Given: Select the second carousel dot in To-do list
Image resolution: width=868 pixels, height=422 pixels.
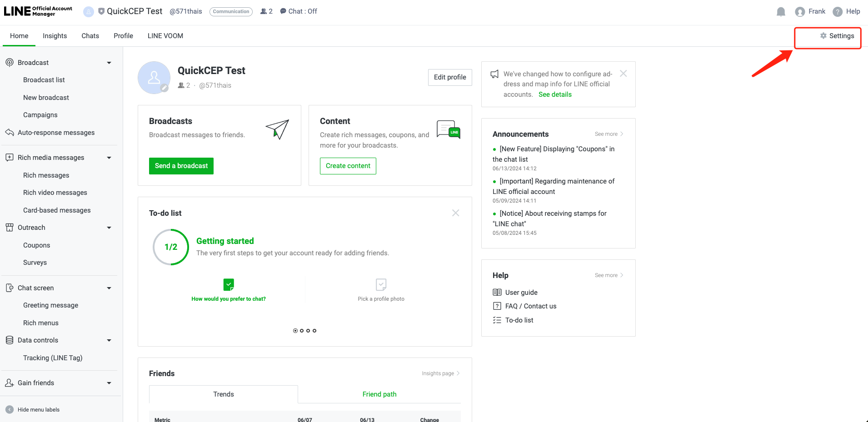Looking at the screenshot, I should [x=302, y=331].
